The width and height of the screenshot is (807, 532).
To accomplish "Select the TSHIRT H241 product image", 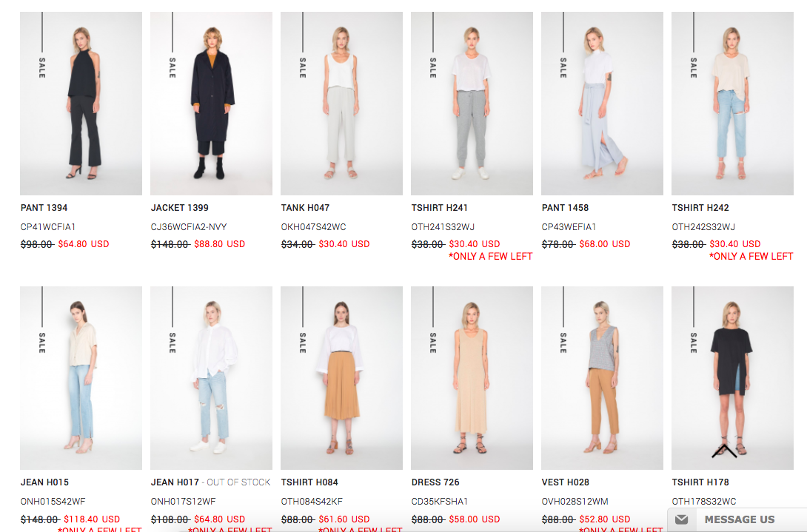I will coord(472,104).
